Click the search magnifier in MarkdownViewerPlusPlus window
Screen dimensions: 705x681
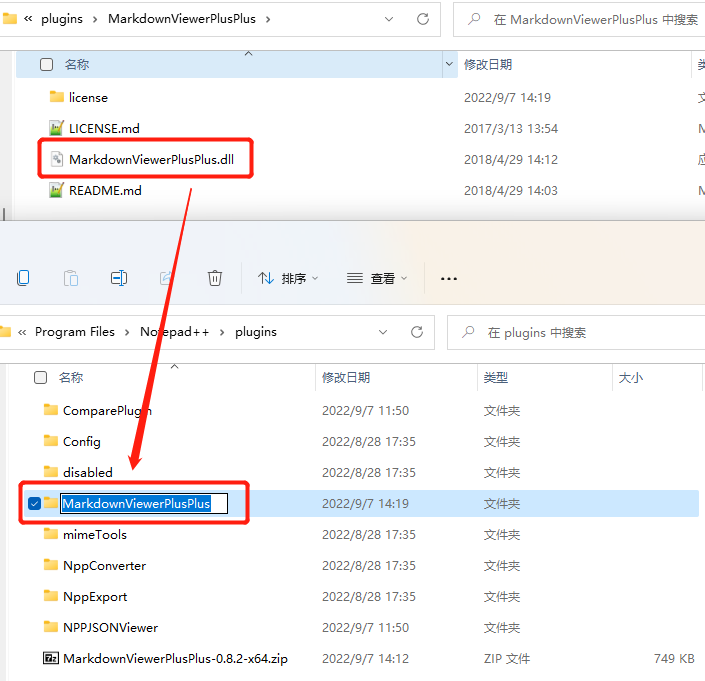(474, 19)
